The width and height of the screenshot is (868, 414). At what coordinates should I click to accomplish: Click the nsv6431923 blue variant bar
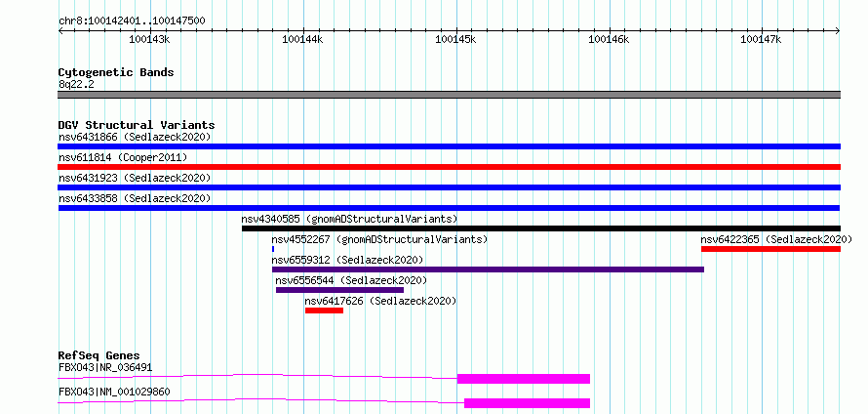coord(449,187)
